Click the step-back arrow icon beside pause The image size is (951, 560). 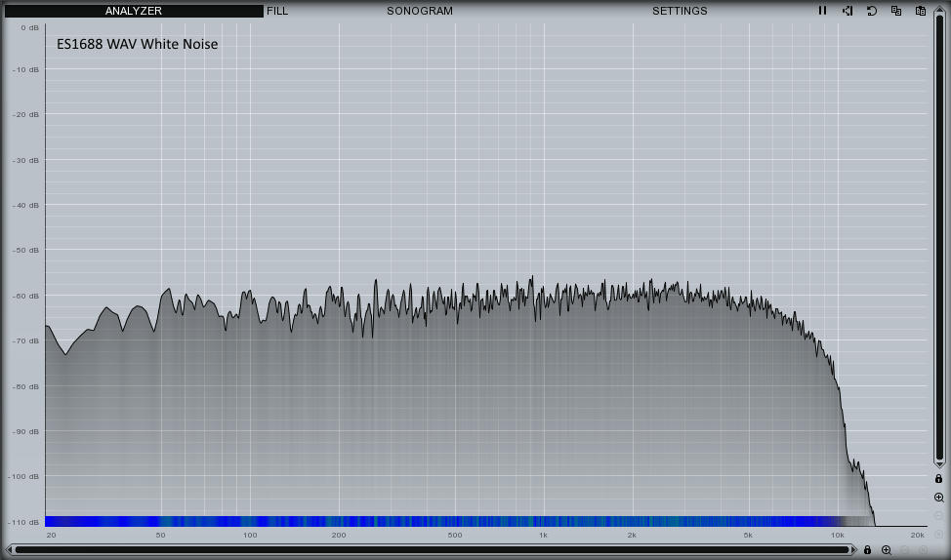[x=848, y=11]
